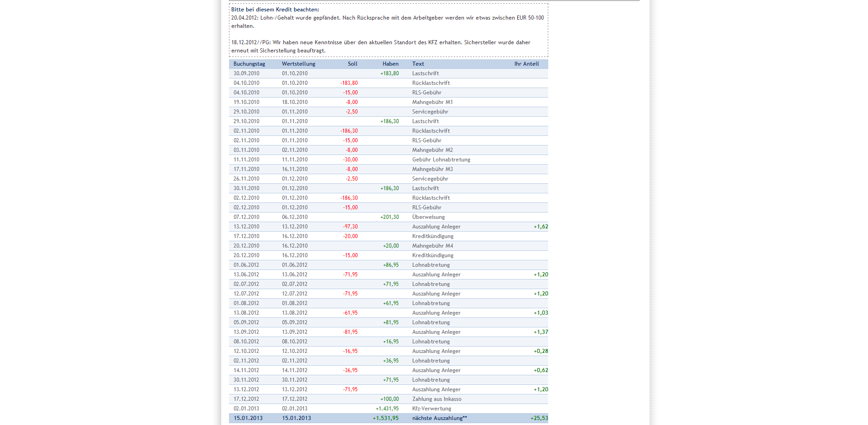This screenshot has height=425, width=868.
Task: Click the Wertstellung column header
Action: click(x=298, y=64)
